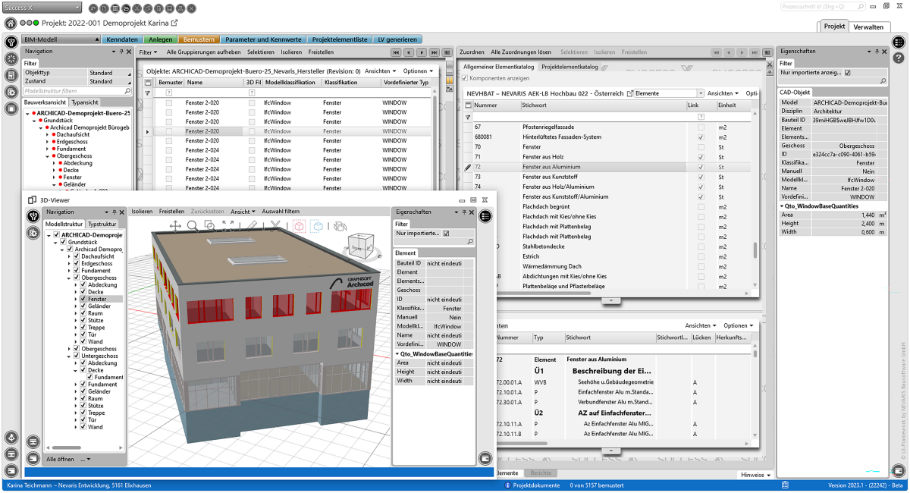Viewport: 910px width, 493px height.
Task: Collapse Obergeschoss in the Bauwerksansicht tree
Action: pos(48,156)
